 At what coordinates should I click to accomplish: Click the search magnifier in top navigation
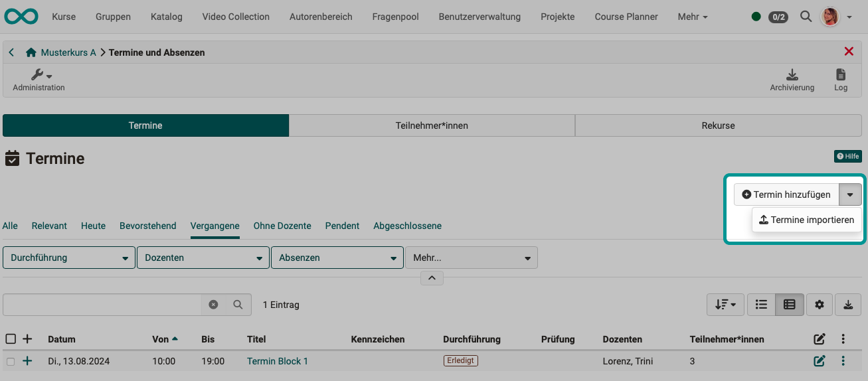[x=806, y=17]
